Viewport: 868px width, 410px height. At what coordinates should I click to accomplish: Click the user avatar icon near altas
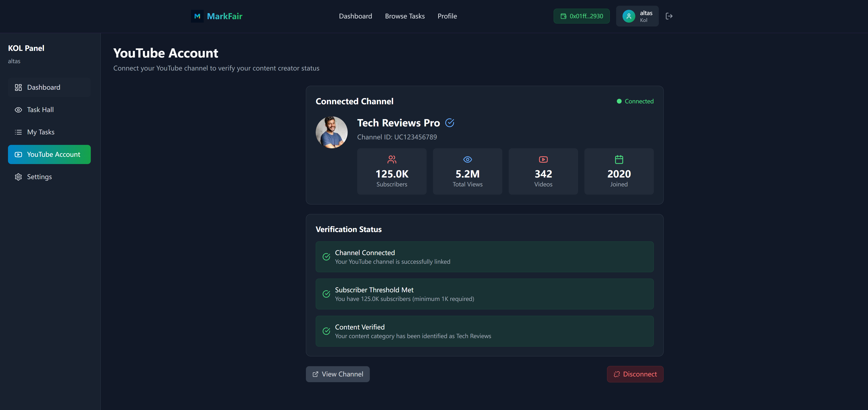pos(628,16)
